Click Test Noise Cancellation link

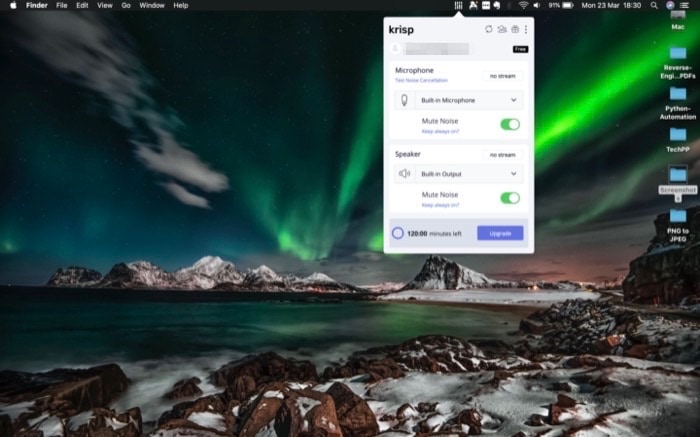tap(421, 80)
